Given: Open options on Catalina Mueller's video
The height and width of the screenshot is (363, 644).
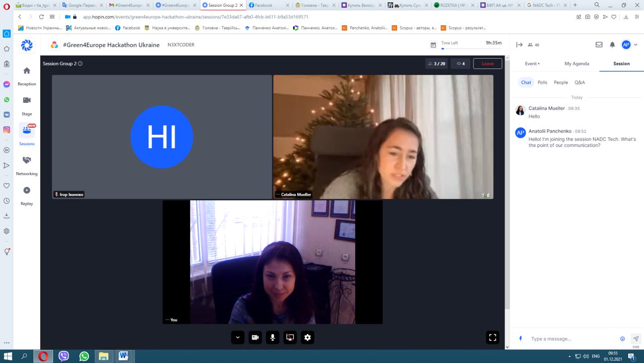Looking at the screenshot, I should pyautogui.click(x=278, y=195).
